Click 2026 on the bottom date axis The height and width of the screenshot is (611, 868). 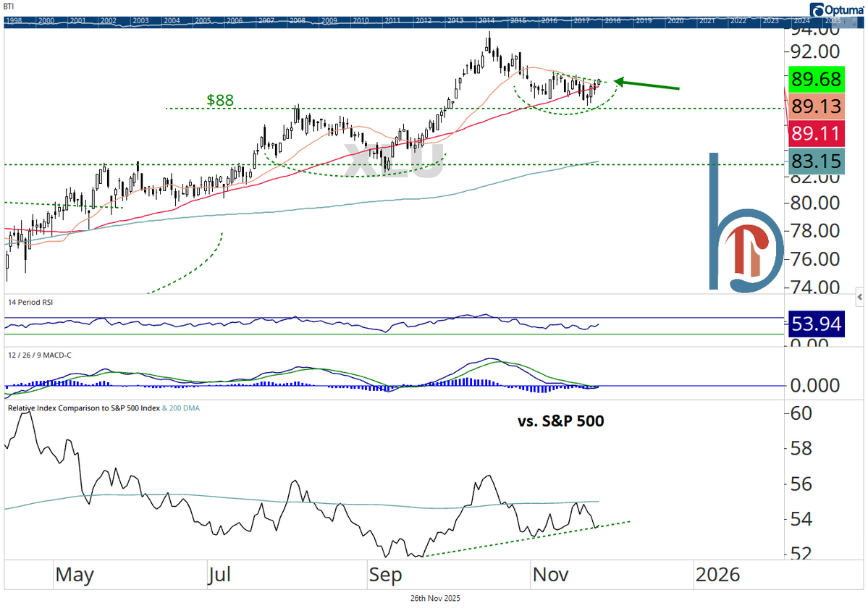pyautogui.click(x=720, y=574)
